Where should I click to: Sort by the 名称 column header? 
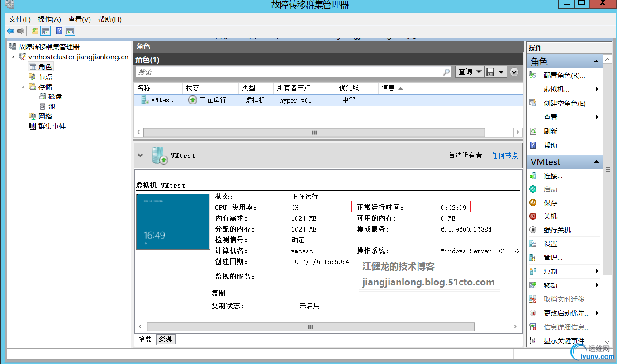coord(158,88)
